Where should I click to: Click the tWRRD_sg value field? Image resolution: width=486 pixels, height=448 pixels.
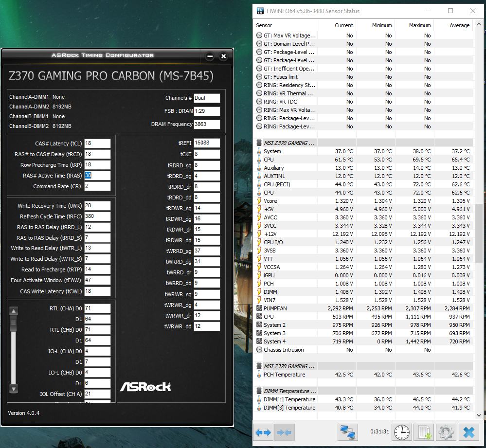[207, 251]
